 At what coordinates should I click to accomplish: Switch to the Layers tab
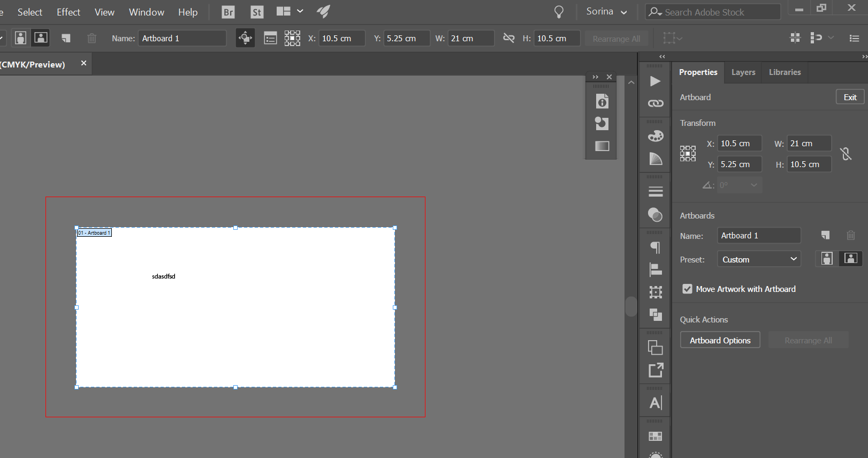[x=743, y=72]
